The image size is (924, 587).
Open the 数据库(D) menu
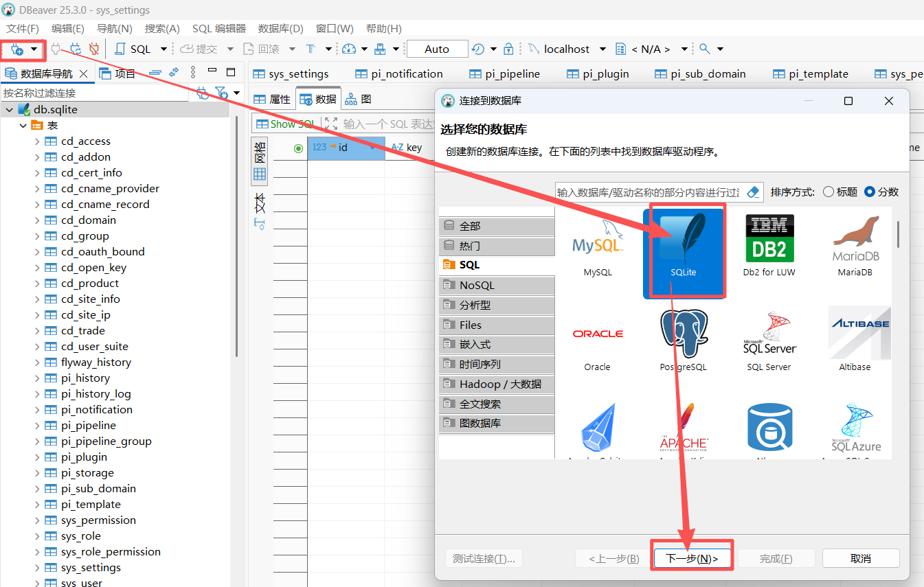coord(280,29)
